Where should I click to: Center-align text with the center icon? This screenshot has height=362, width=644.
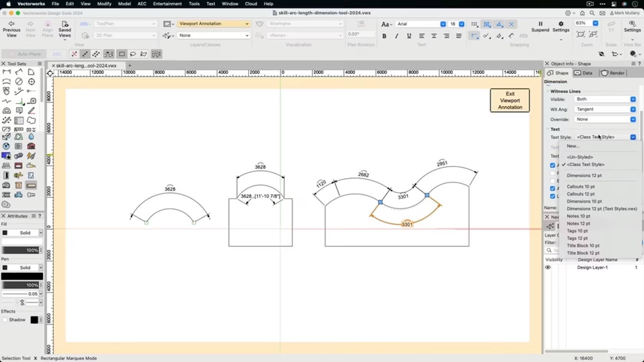[434, 36]
